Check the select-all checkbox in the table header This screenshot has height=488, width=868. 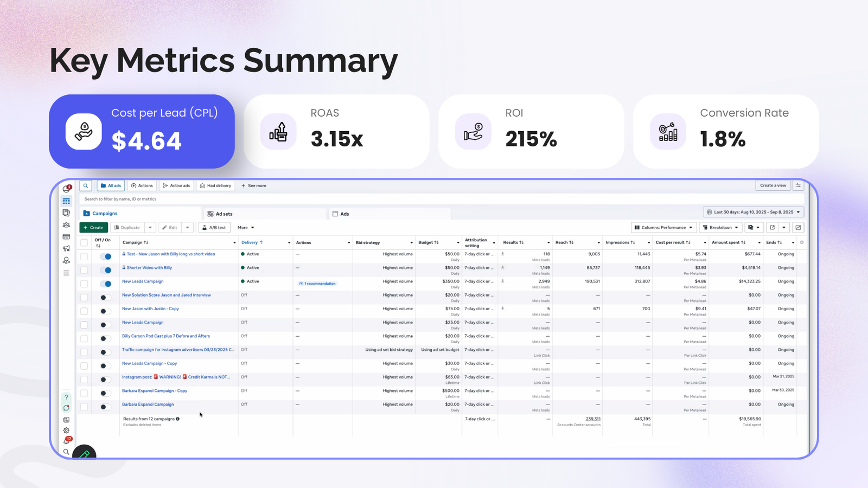84,242
